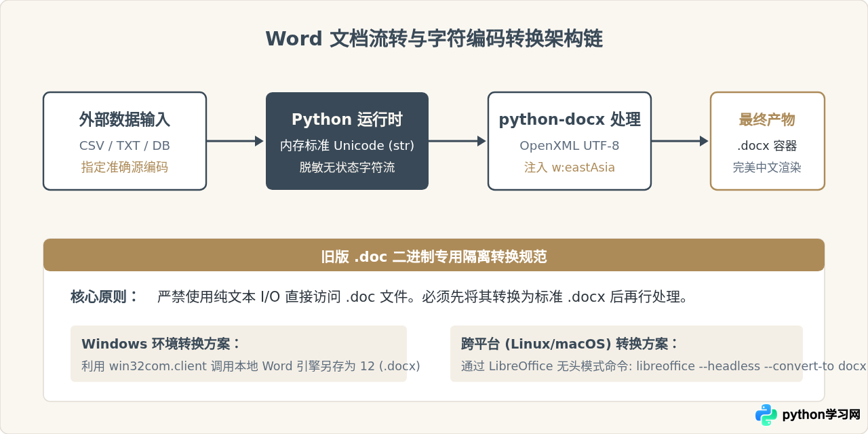Click the '完美中文渲染' text

pos(767,167)
